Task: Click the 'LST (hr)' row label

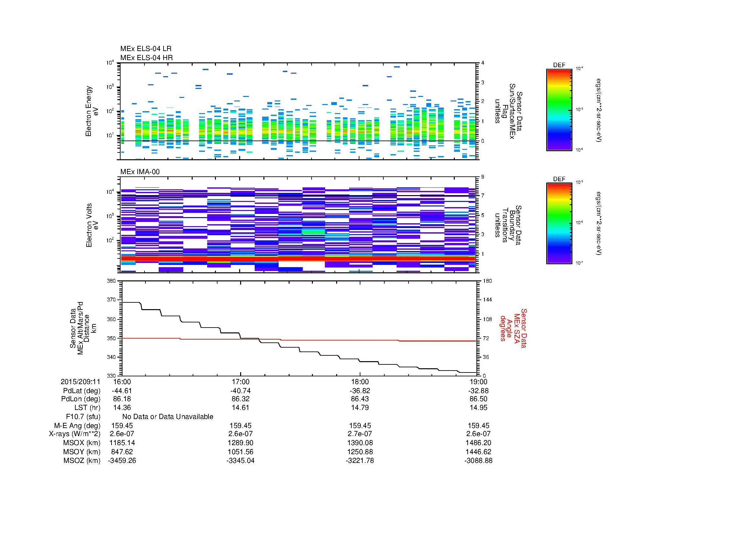Action: pos(87,408)
